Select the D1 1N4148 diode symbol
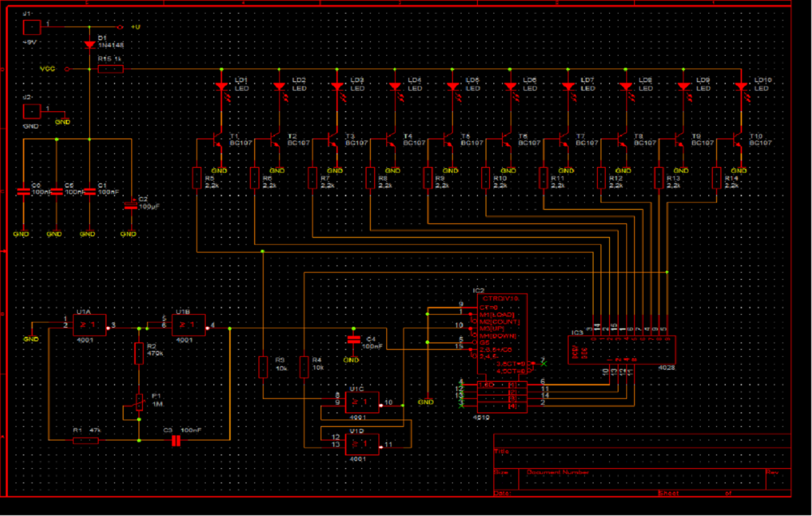Image resolution: width=812 pixels, height=516 pixels. 89,45
